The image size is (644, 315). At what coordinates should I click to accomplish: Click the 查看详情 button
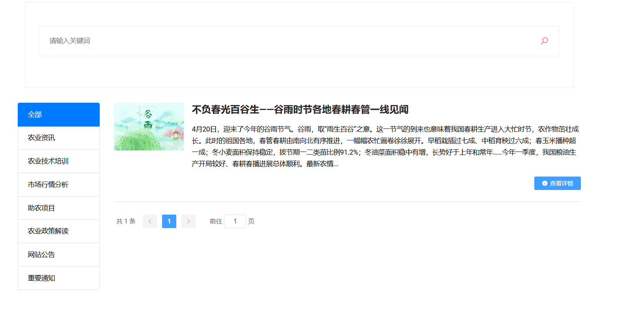pos(557,183)
